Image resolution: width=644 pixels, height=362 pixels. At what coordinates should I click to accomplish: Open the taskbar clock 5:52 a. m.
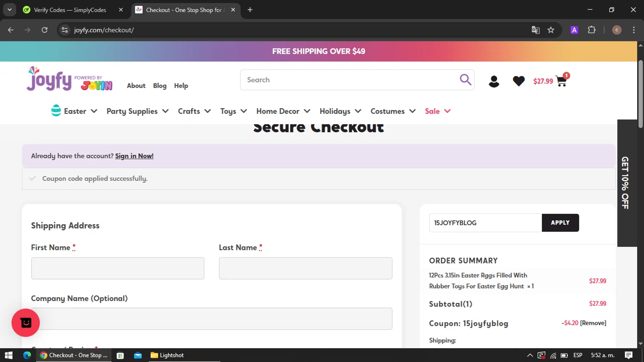click(603, 355)
